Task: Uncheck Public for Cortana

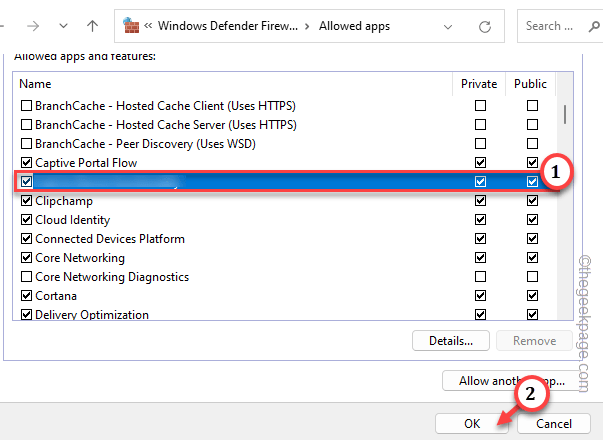Action: pos(531,296)
